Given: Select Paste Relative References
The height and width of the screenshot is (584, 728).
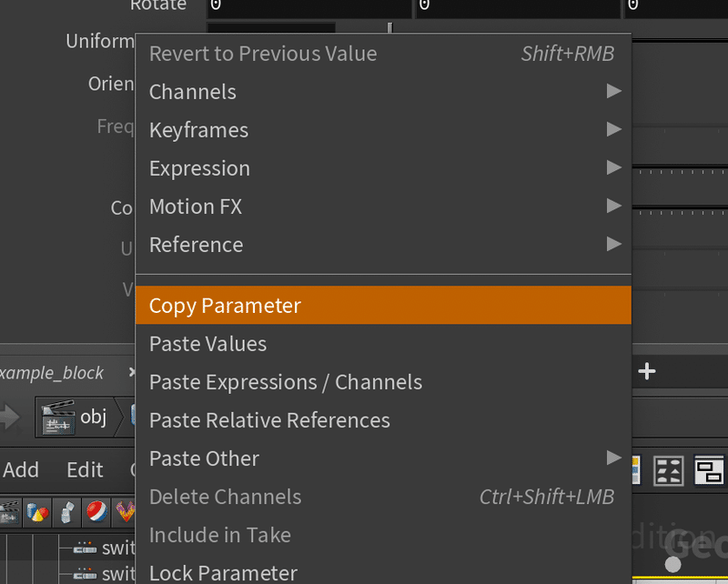Looking at the screenshot, I should click(269, 420).
